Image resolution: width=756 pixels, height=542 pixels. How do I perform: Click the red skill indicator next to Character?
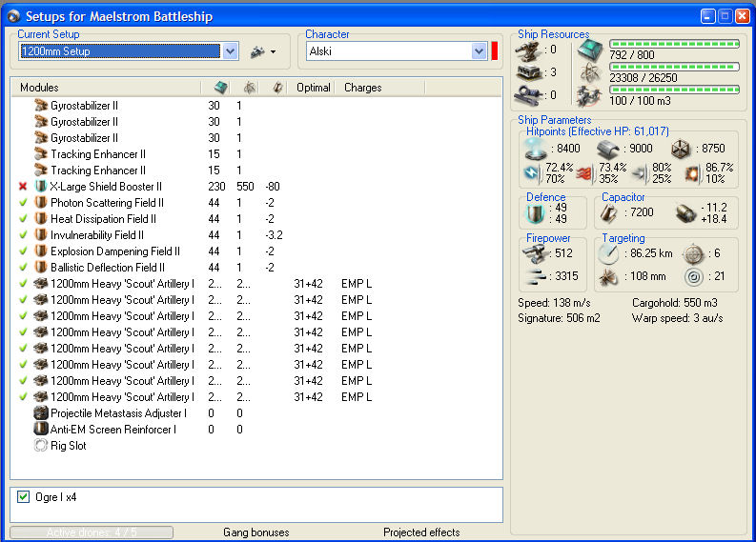(494, 51)
